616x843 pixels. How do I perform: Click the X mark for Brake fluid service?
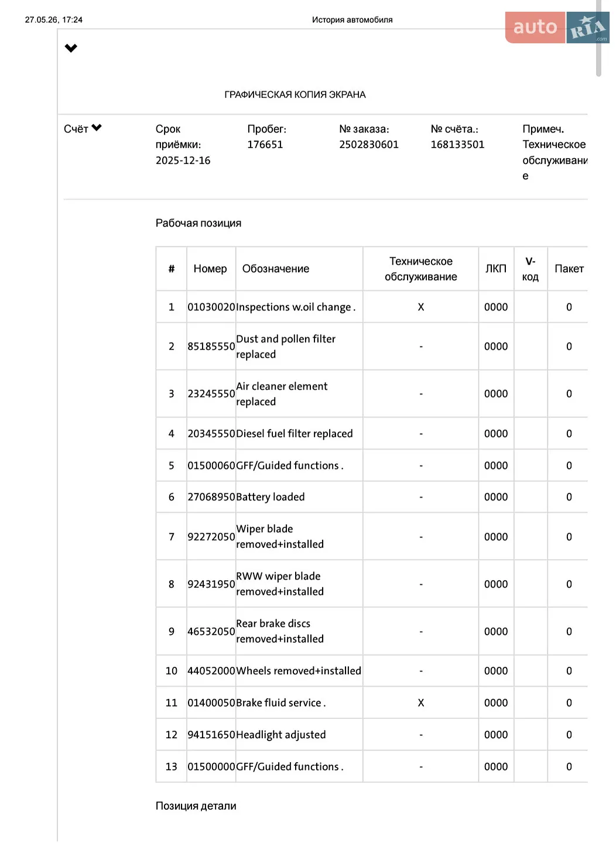click(421, 703)
